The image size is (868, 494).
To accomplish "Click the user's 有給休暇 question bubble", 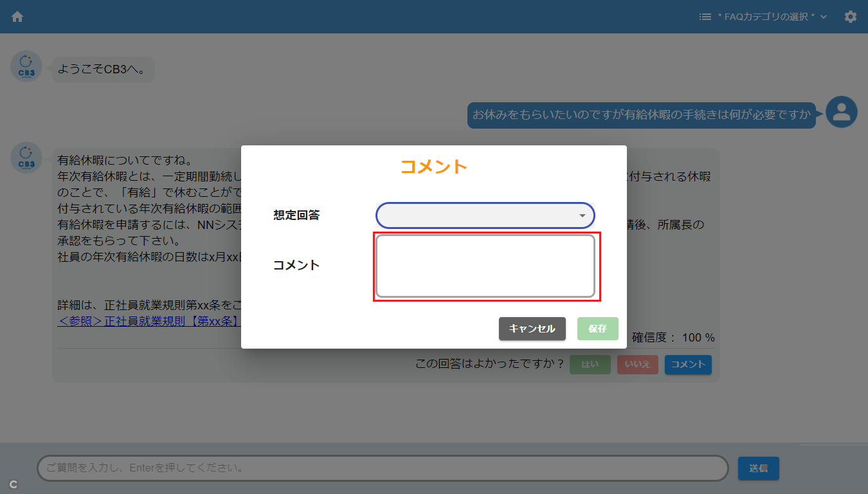I will [x=641, y=115].
